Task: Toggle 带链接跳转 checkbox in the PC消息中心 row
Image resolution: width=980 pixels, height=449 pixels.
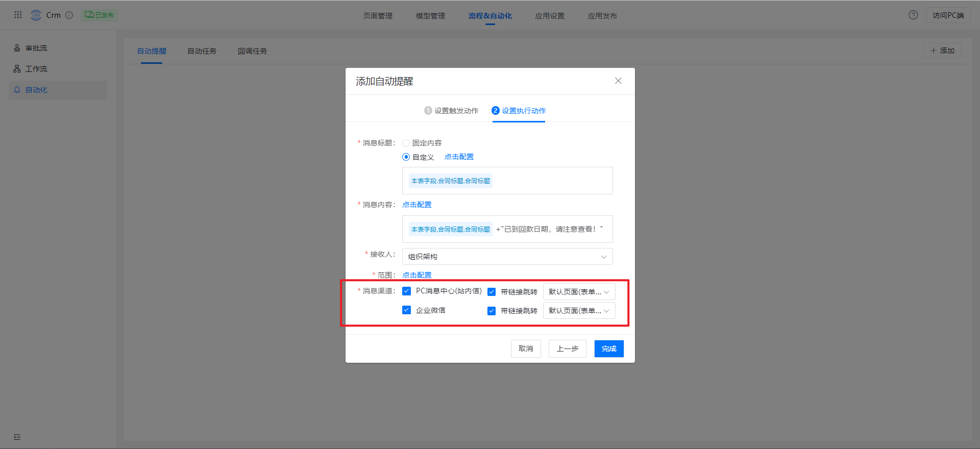Action: point(492,292)
